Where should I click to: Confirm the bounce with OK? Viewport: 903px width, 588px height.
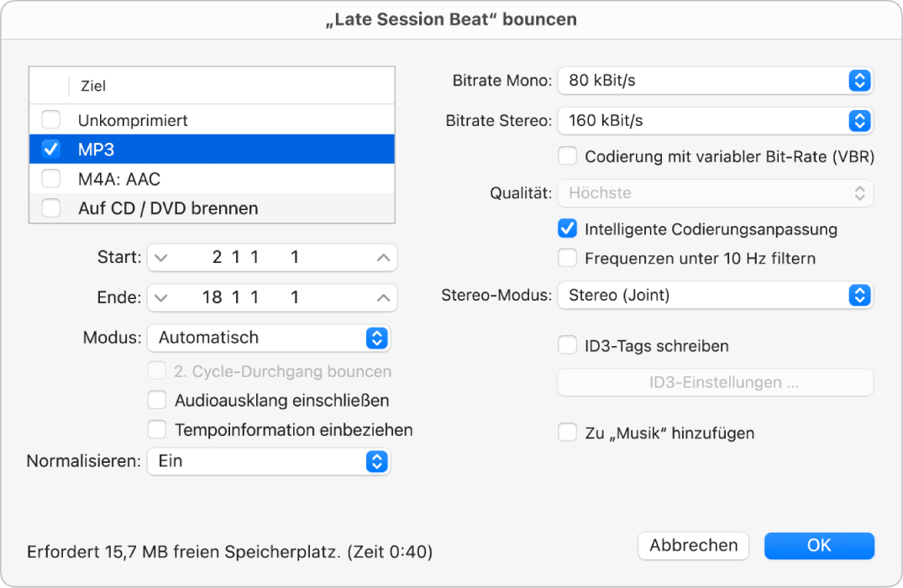pyautogui.click(x=819, y=545)
